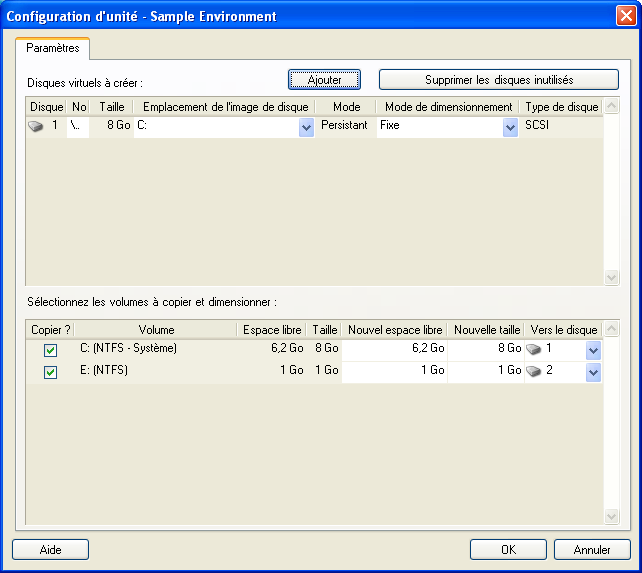Image resolution: width=642 pixels, height=573 pixels.
Task: Click the \.. cell in the No column
Action: [x=78, y=127]
